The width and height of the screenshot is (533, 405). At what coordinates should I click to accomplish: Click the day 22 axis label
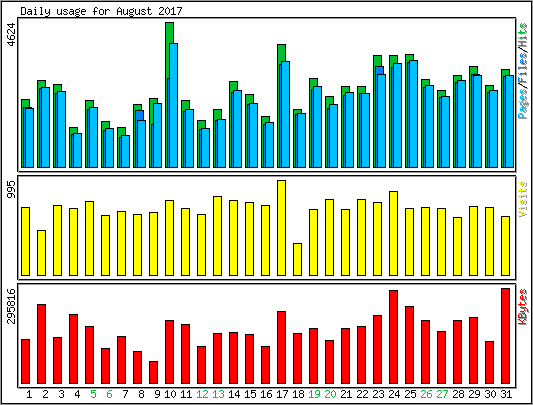pos(362,394)
